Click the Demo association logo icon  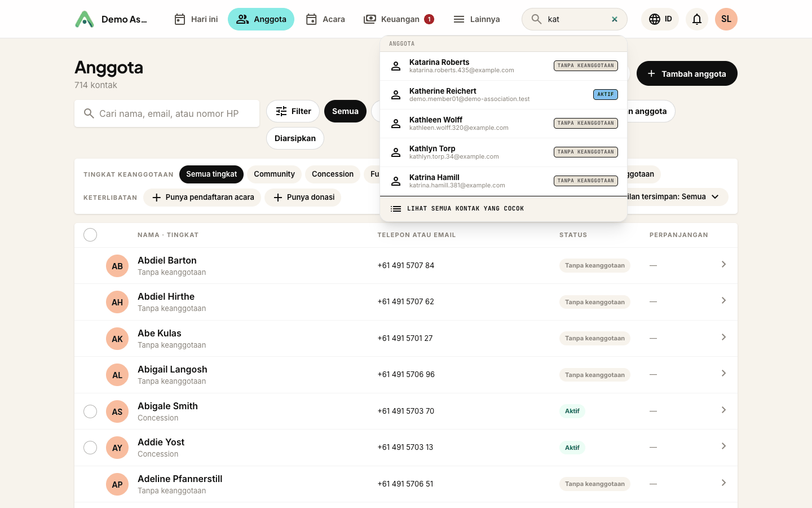coord(85,19)
